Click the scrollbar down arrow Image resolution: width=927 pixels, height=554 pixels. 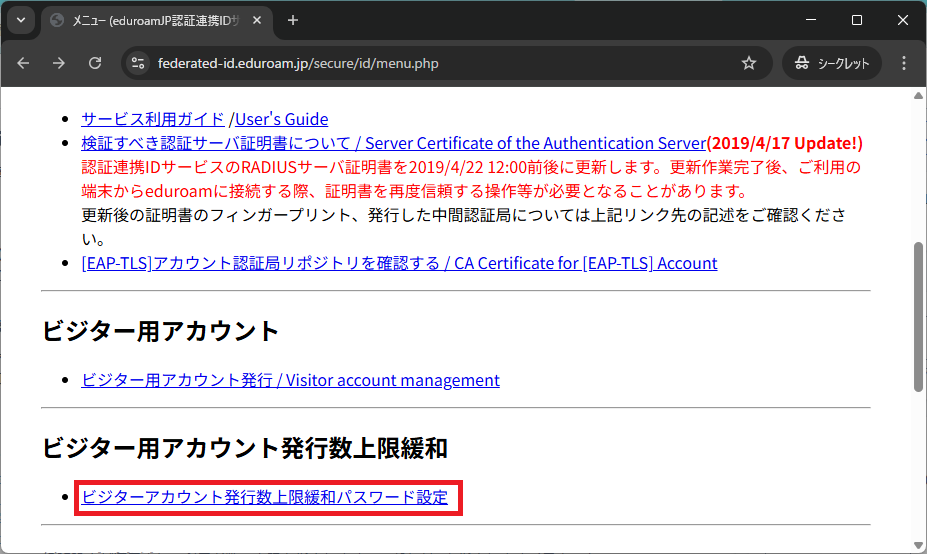(x=918, y=545)
